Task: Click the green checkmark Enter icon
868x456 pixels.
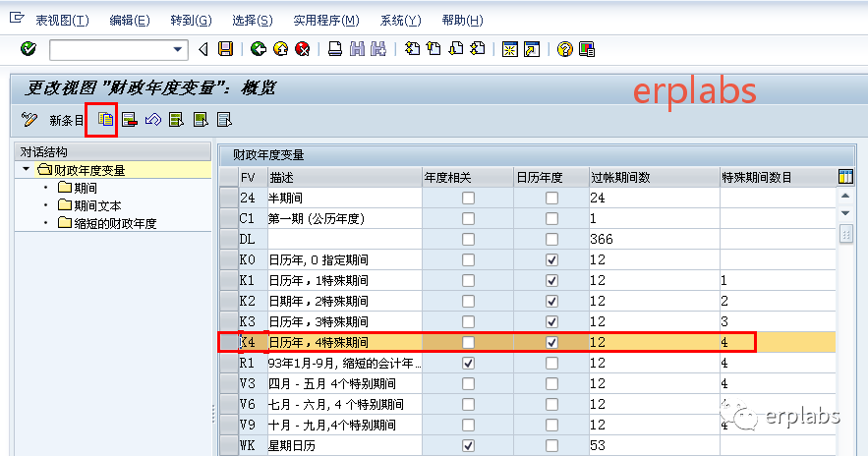Action: tap(29, 49)
